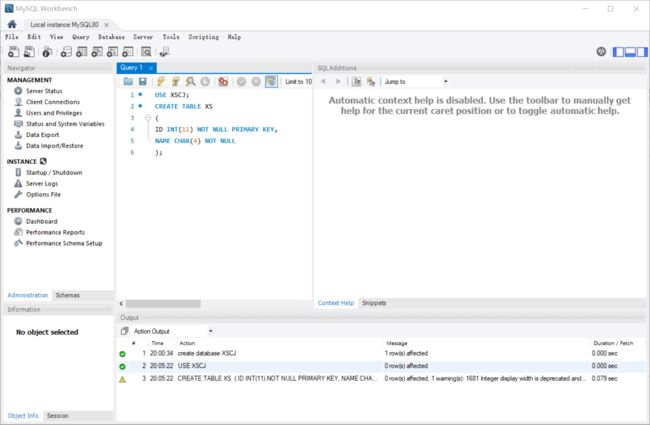Collapse the CREATE TABLE code fold marker
Viewport: 650px width, 425px height.
coord(148,118)
